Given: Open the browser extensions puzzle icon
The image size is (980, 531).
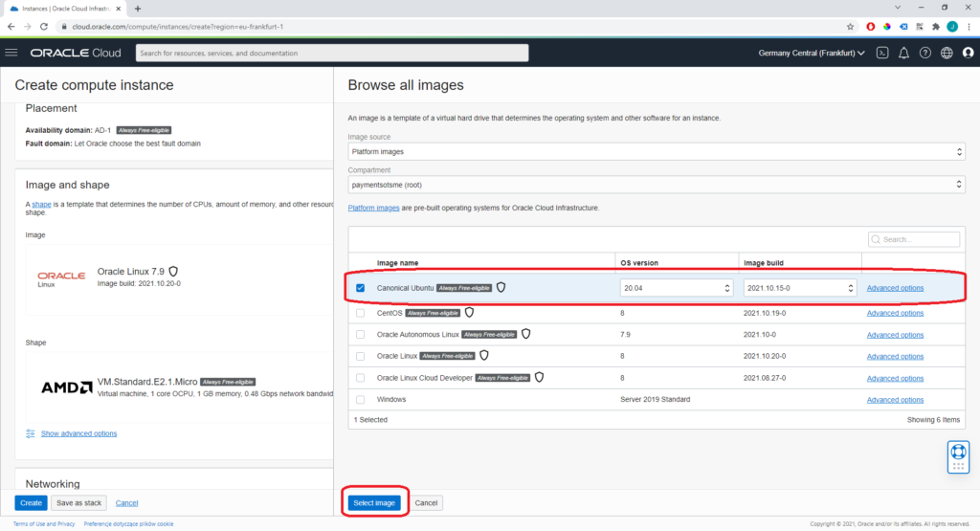Looking at the screenshot, I should pyautogui.click(x=936, y=26).
